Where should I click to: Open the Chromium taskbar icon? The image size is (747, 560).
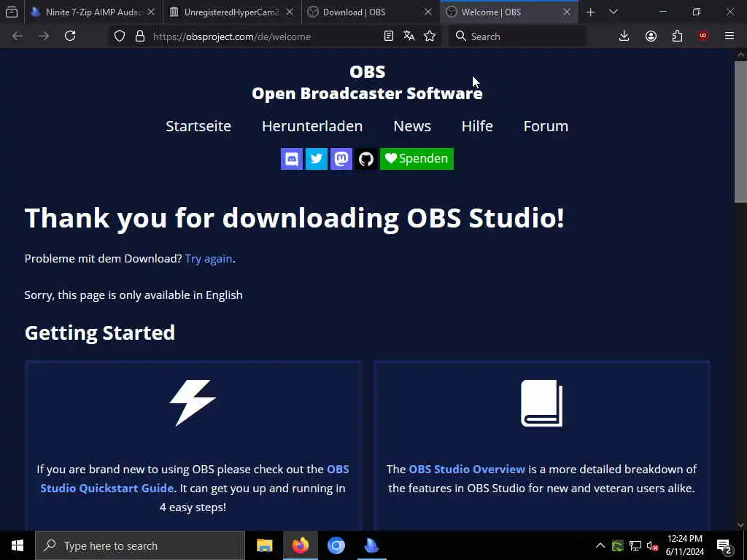pos(336,545)
